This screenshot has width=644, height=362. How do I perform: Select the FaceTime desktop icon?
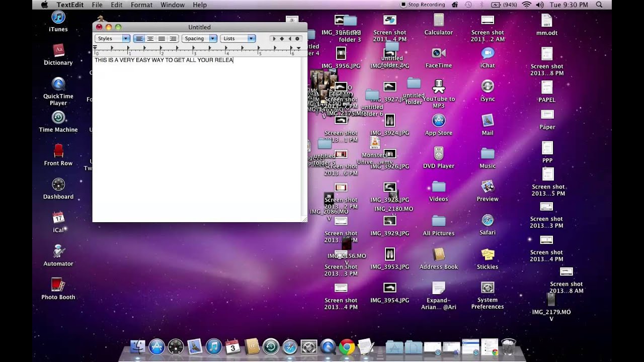point(439,57)
